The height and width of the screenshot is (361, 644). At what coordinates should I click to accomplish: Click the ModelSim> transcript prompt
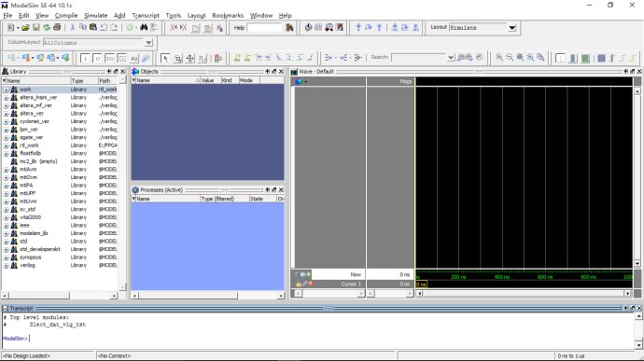tap(15, 339)
